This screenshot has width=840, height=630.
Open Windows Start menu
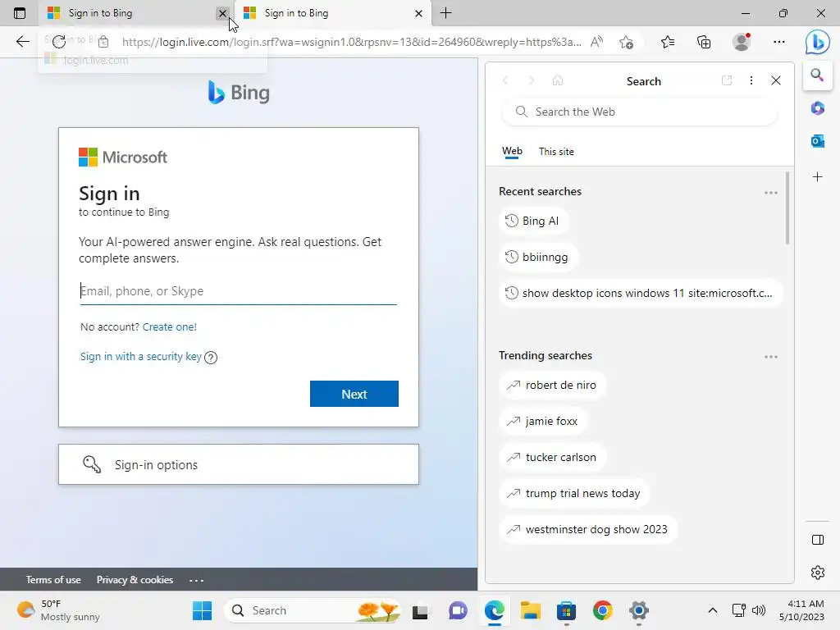pos(202,610)
